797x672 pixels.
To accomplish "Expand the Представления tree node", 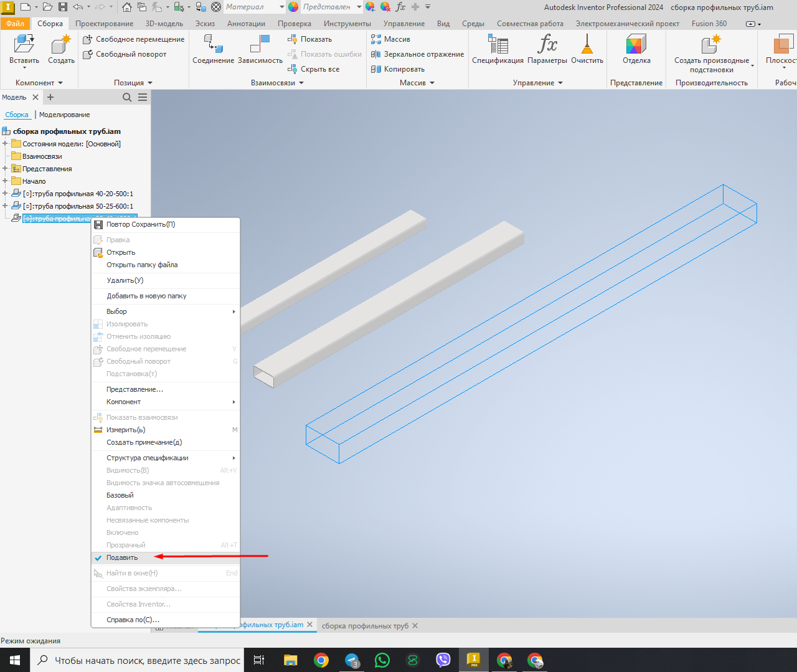I will [5, 169].
